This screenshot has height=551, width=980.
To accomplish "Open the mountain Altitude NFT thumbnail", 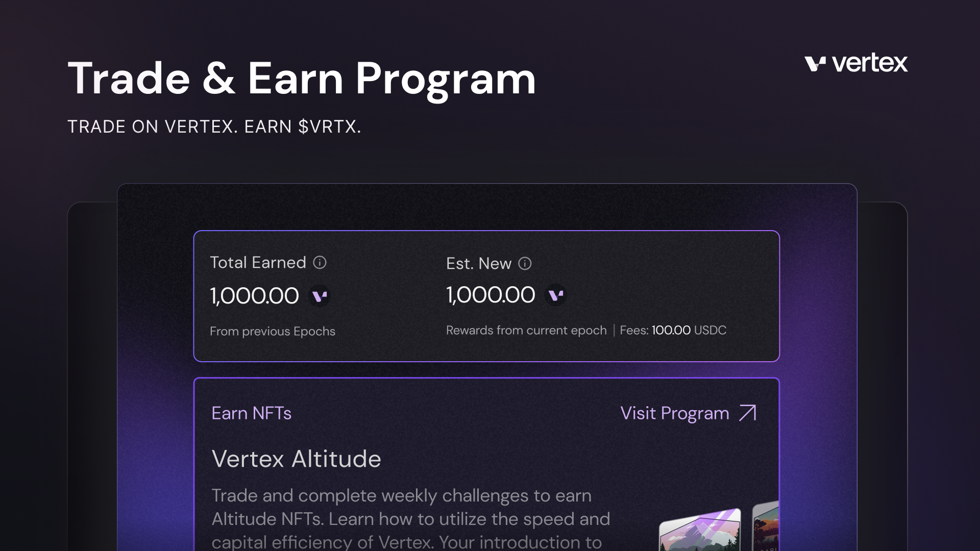I will [x=700, y=532].
